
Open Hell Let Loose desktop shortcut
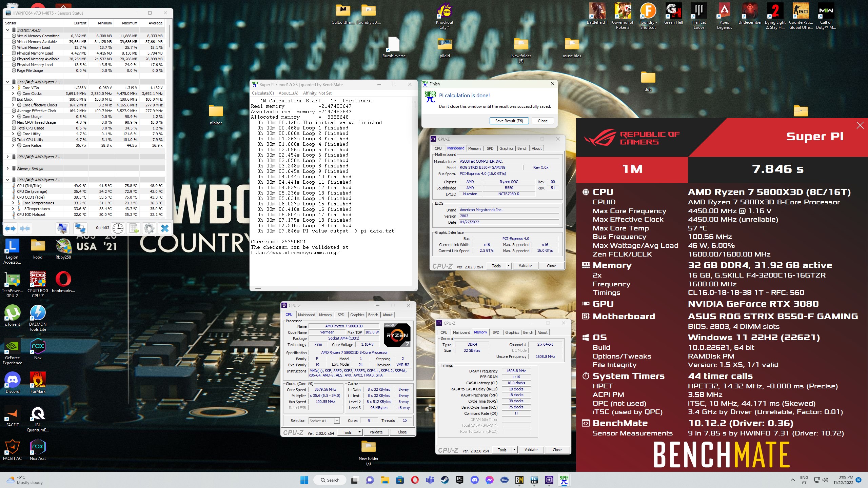point(699,16)
